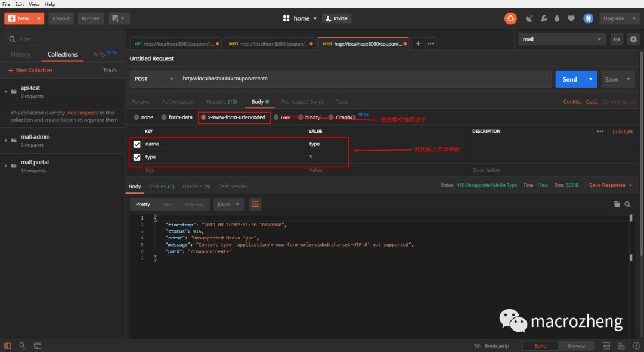Toggle response line wrap icon

[x=255, y=204]
